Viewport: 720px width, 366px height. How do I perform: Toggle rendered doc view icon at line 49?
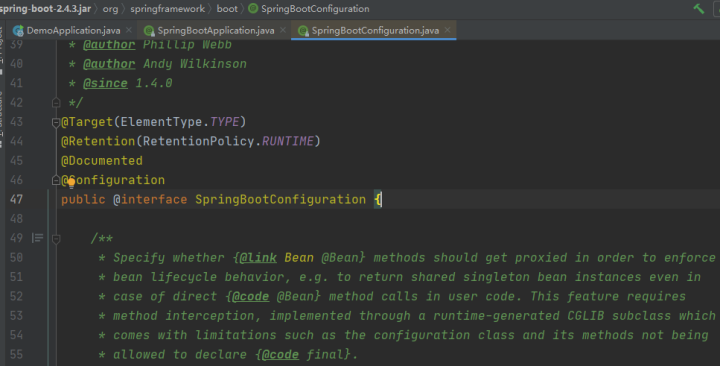(x=37, y=238)
